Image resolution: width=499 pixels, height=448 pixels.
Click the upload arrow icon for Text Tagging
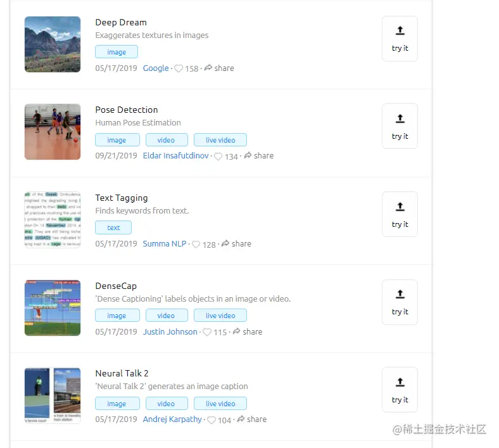(x=400, y=207)
